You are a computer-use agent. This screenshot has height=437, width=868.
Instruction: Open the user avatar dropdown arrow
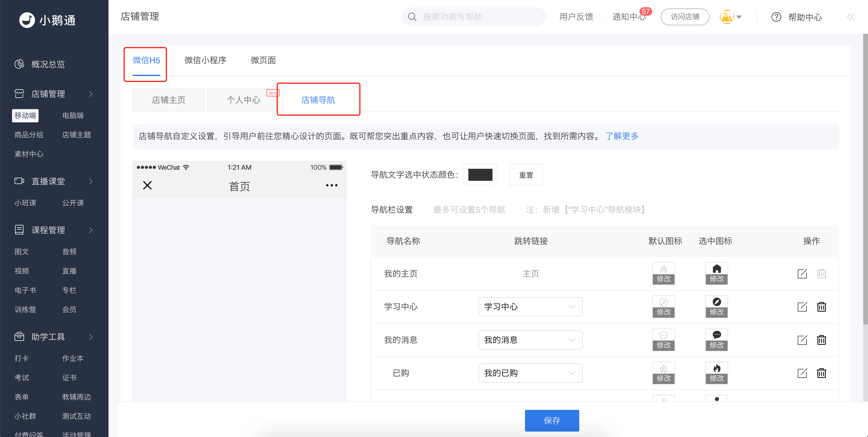click(739, 17)
